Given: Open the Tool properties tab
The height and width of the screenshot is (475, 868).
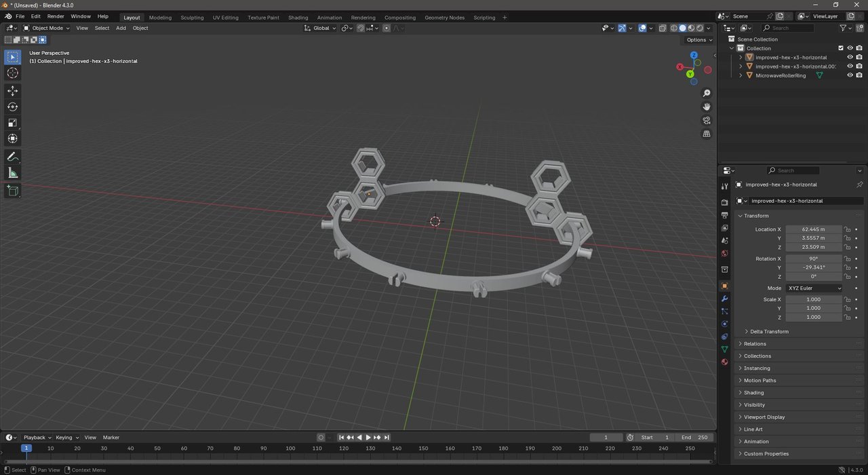Looking at the screenshot, I should [724, 186].
